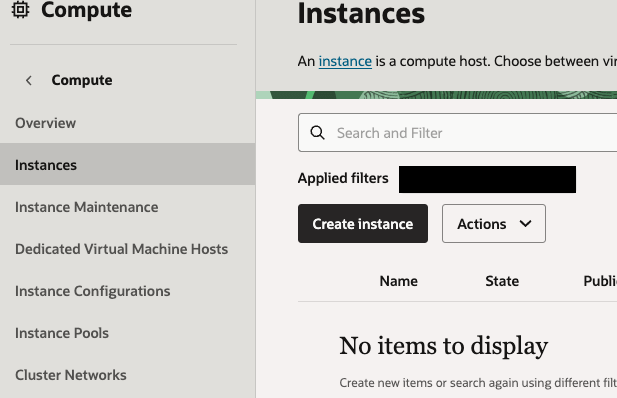617x398 pixels.
Task: Click the No items to display message
Action: click(x=443, y=346)
